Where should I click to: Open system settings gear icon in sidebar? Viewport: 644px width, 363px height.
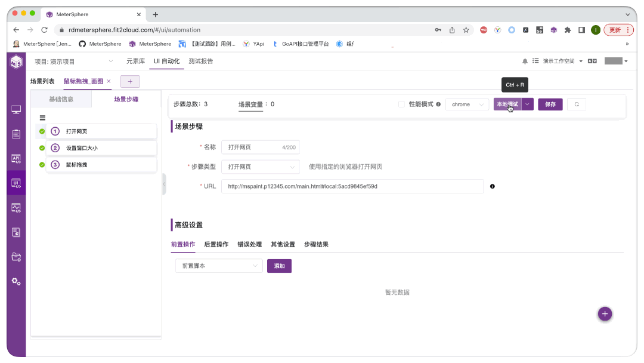[x=16, y=279]
